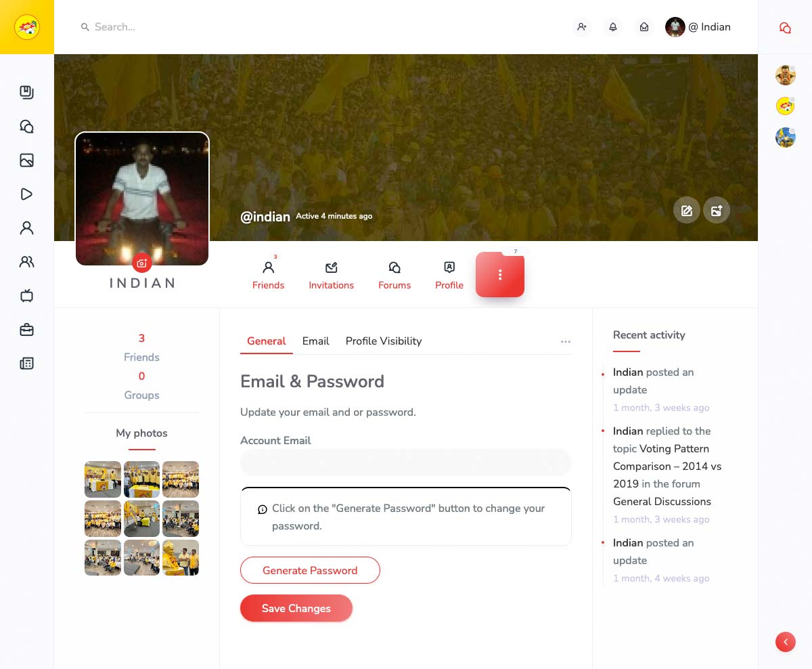Open the forums chat icon in sidebar
The height and width of the screenshot is (669, 812).
(x=27, y=127)
